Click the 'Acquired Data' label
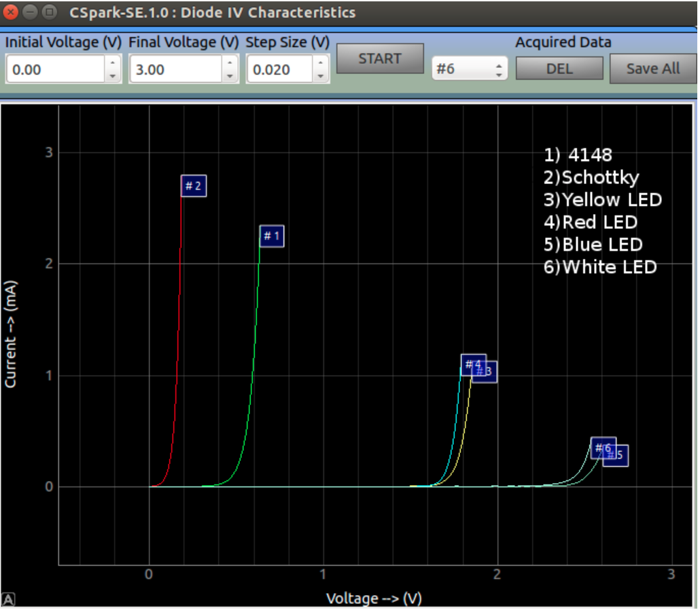The width and height of the screenshot is (700, 610). 563,42
